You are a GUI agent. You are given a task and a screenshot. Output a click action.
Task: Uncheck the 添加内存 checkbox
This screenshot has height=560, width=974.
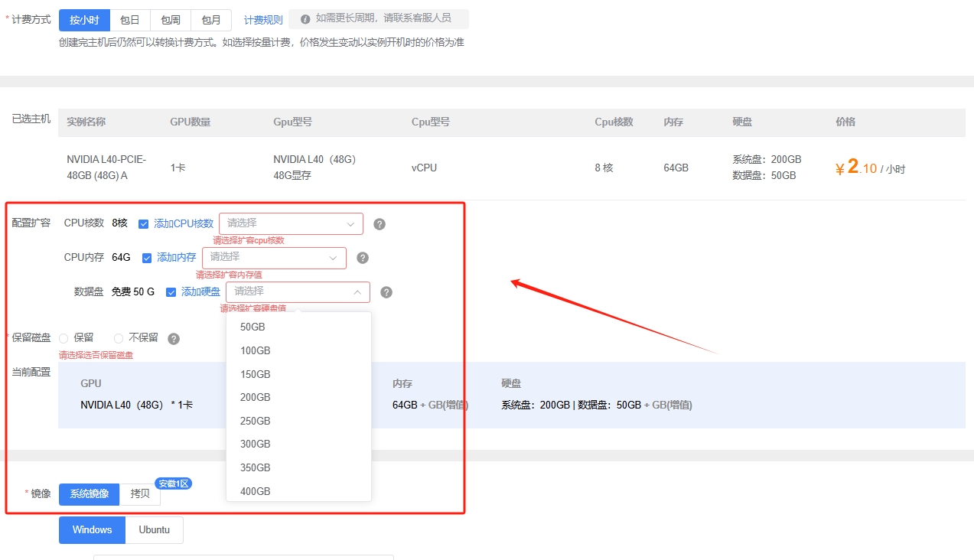147,258
